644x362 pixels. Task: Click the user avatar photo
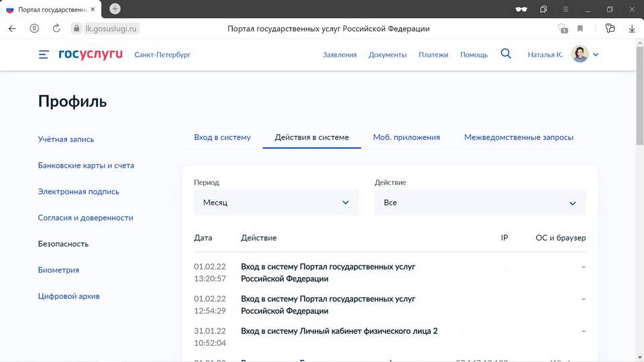[580, 54]
